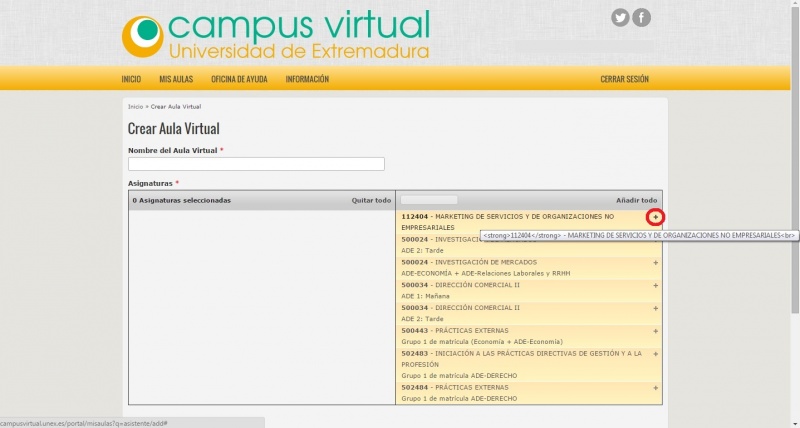
Task: Add Dirección Comercial II ADE 2 Tarde
Action: [656, 308]
